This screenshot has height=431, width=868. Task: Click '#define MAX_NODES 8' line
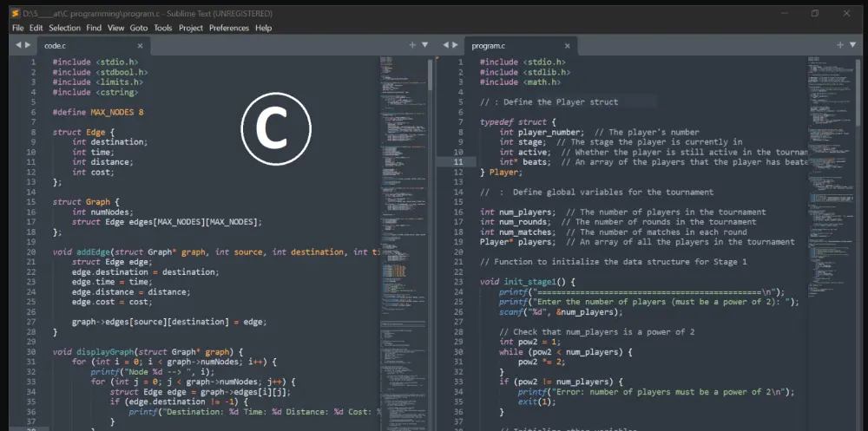(98, 113)
